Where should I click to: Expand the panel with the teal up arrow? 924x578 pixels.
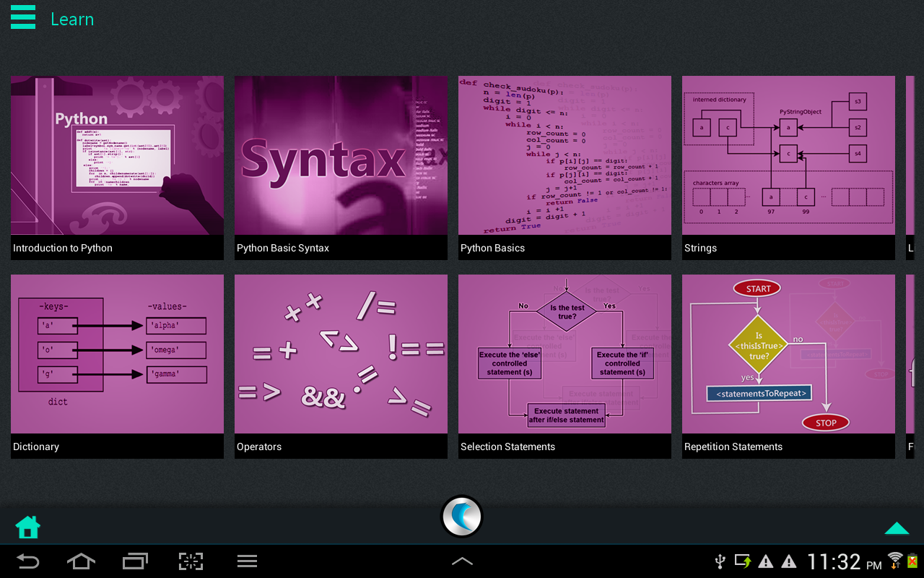click(897, 528)
